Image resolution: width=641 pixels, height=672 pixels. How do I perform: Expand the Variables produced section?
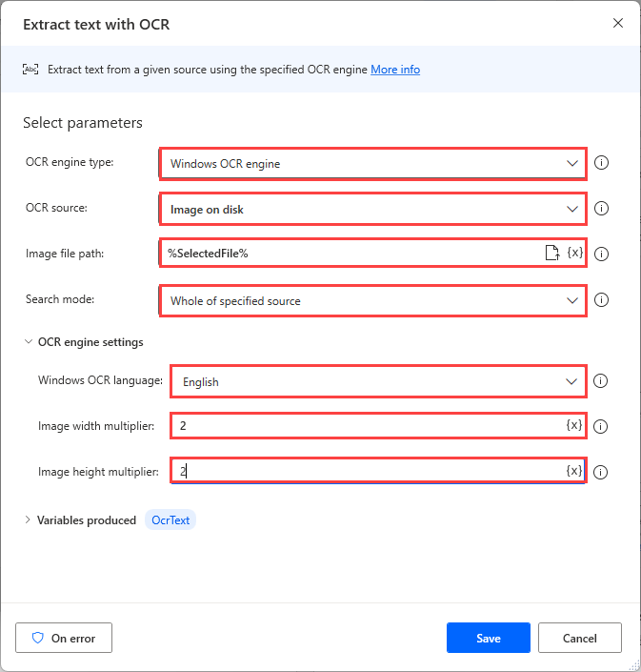pos(28,520)
